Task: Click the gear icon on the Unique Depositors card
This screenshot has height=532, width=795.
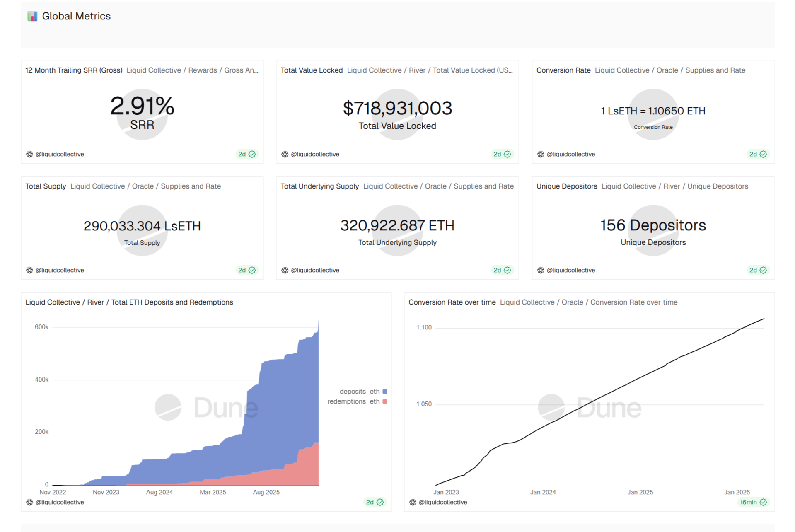Action: 540,270
